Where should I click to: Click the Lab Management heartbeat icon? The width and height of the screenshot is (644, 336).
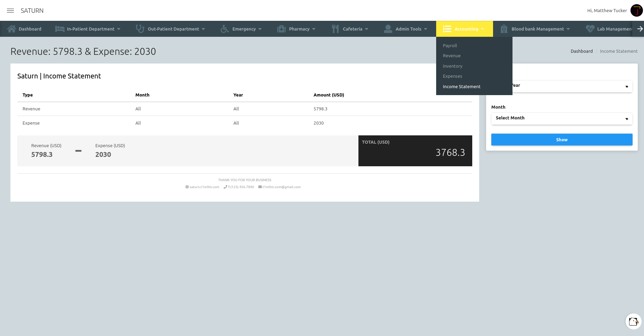(x=590, y=29)
